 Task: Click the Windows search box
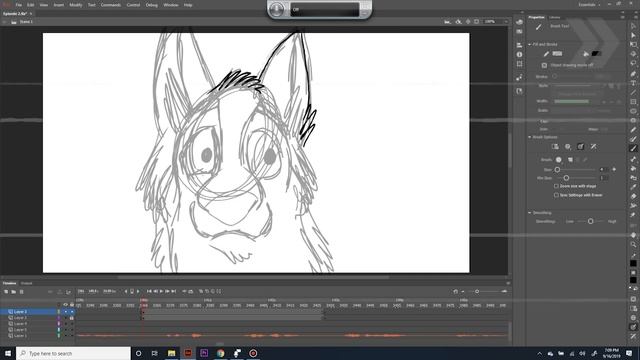[x=73, y=353]
